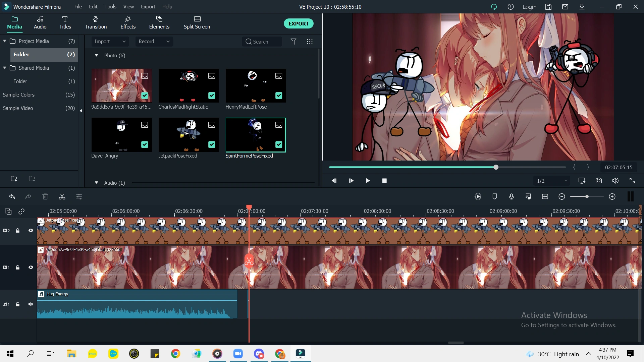Switch to the Effects tab

click(128, 22)
